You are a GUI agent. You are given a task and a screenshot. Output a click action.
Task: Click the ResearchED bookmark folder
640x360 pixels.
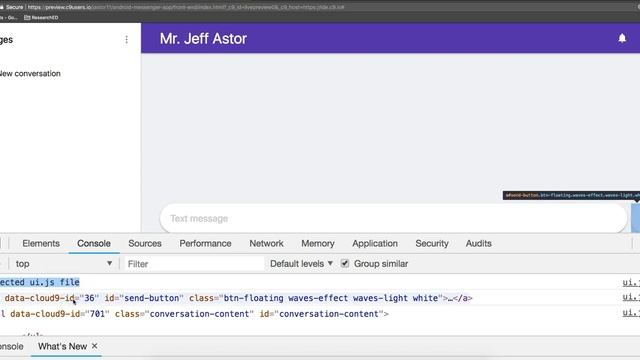(41, 18)
